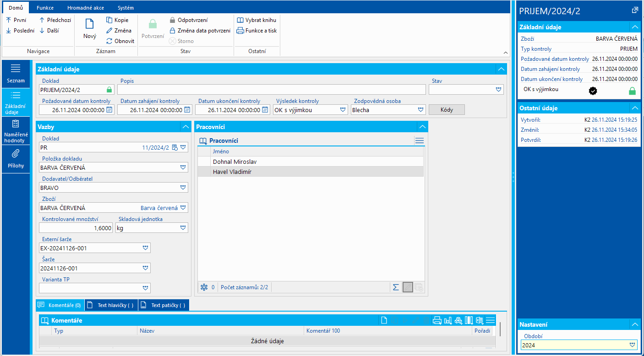Click the Kontrolované množství field

(76, 228)
